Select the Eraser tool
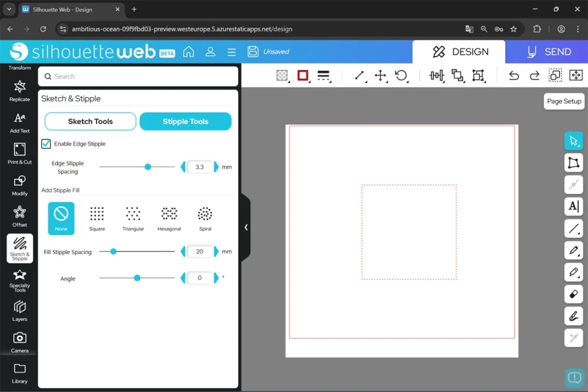This screenshot has height=392, width=588. point(573,294)
